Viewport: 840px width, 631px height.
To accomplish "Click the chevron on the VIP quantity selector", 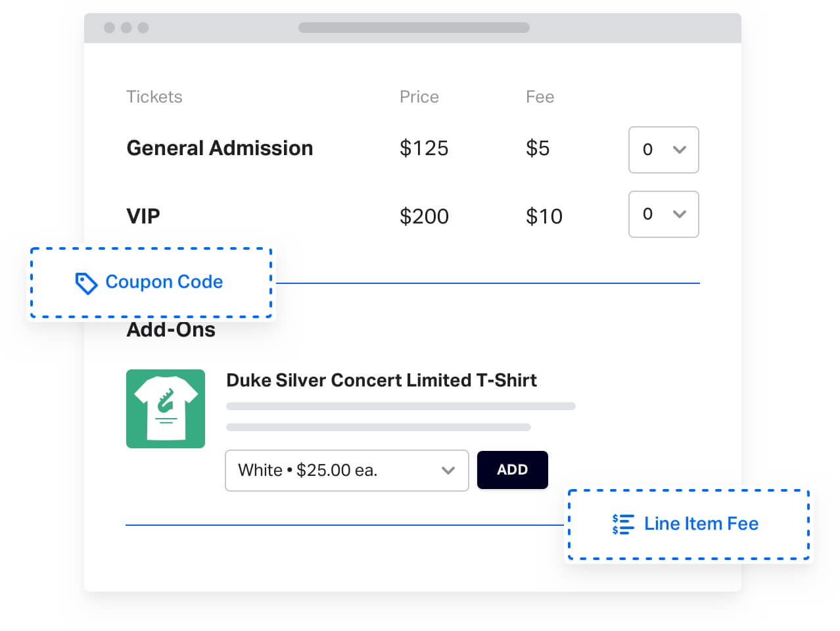I will [680, 214].
